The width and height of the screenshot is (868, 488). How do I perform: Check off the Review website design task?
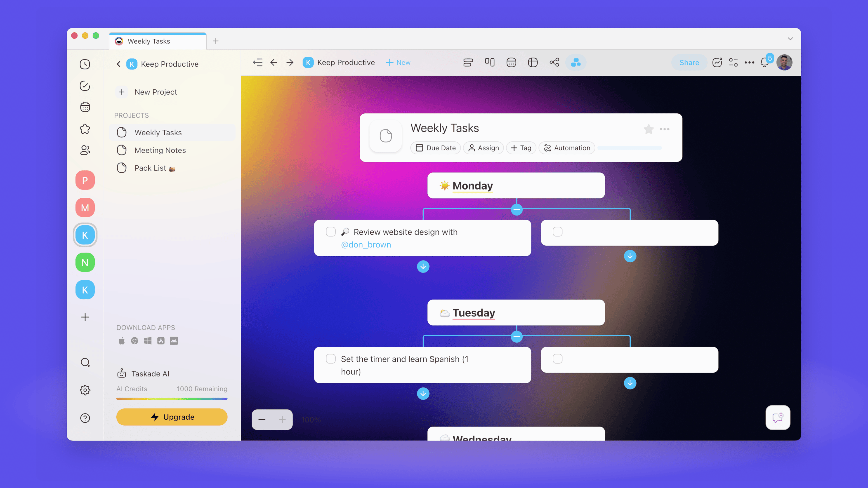tap(331, 232)
